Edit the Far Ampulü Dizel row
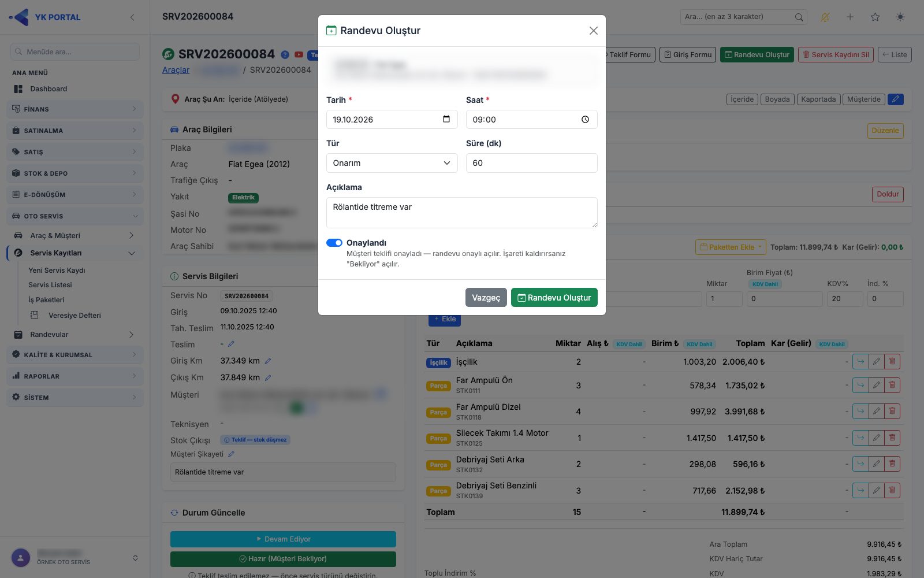This screenshot has width=924, height=578. (x=876, y=412)
